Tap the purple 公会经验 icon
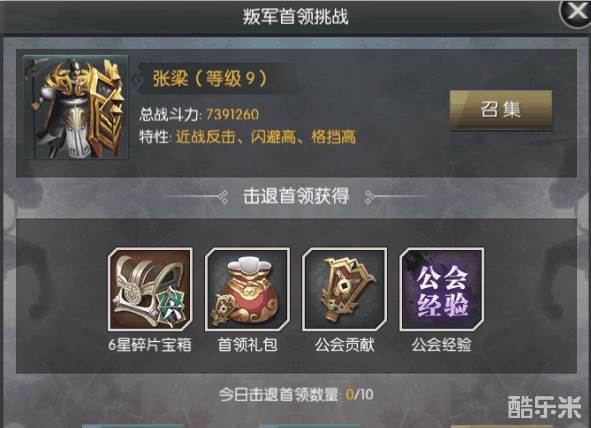591x428 pixels. coord(441,289)
